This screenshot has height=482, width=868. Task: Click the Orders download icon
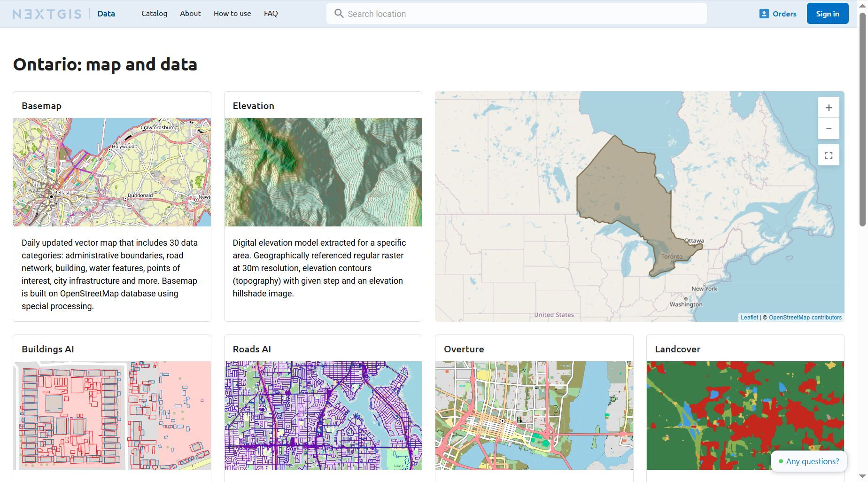tap(764, 14)
